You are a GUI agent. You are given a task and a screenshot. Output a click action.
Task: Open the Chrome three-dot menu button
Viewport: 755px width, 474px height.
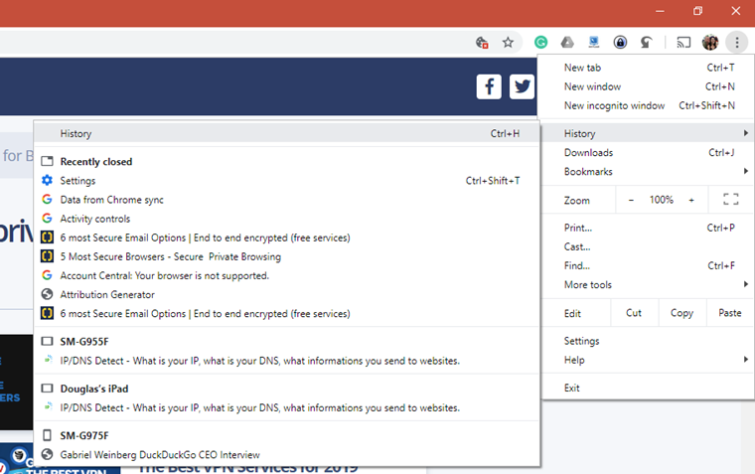[x=737, y=42]
